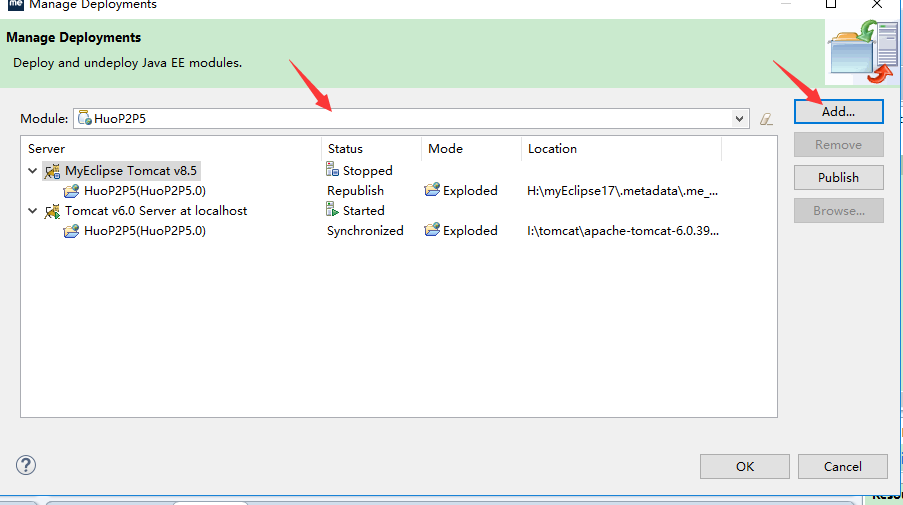Click the Server column header
Screen dimensions: 903x505
point(47,149)
